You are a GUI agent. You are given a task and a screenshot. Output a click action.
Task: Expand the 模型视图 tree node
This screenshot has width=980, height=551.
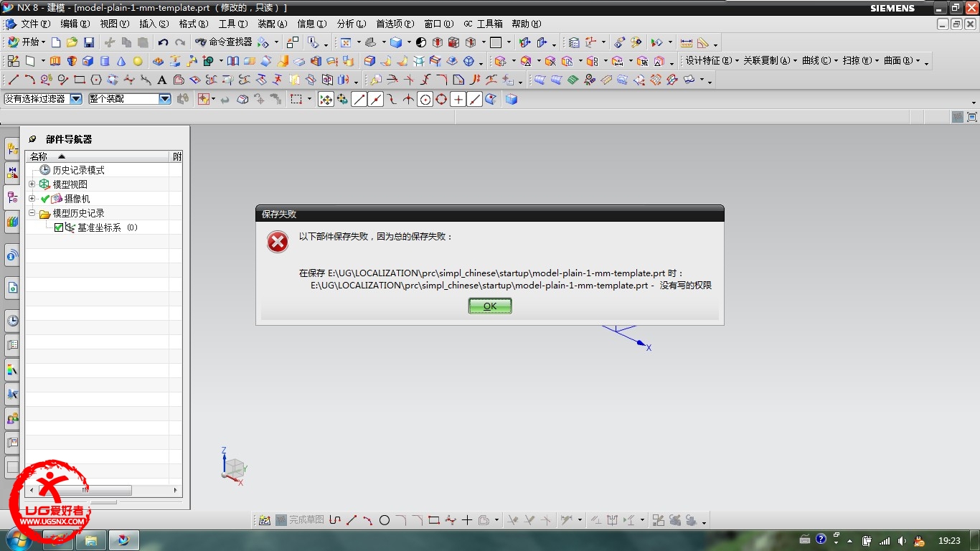(32, 184)
